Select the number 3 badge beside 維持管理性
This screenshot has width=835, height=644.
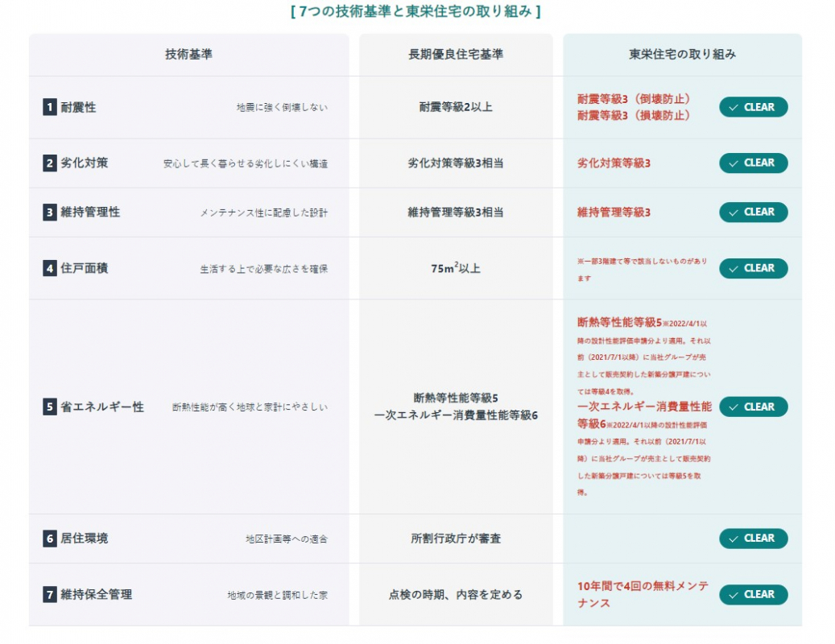pos(50,213)
